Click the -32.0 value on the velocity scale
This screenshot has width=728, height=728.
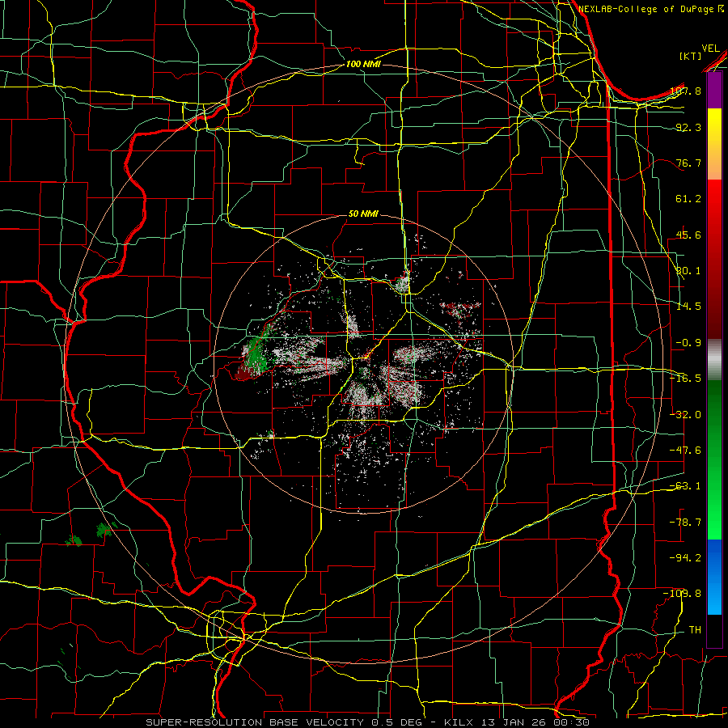(686, 415)
